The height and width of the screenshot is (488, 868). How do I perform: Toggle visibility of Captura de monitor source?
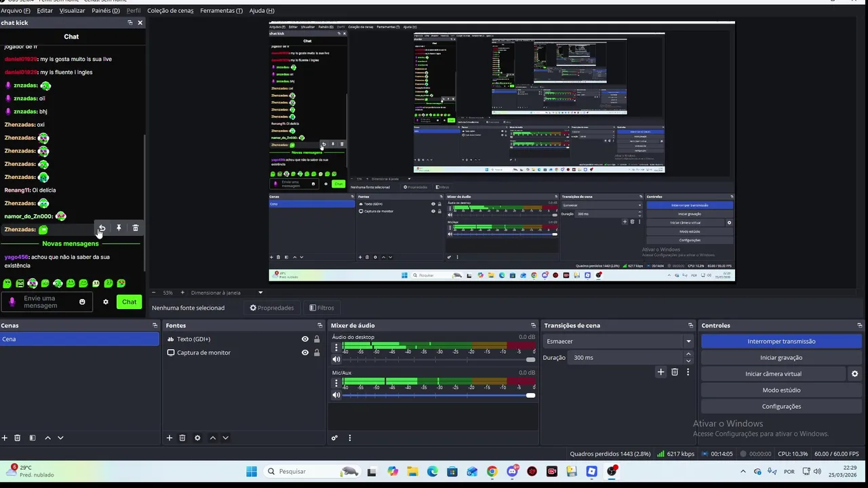tap(305, 352)
